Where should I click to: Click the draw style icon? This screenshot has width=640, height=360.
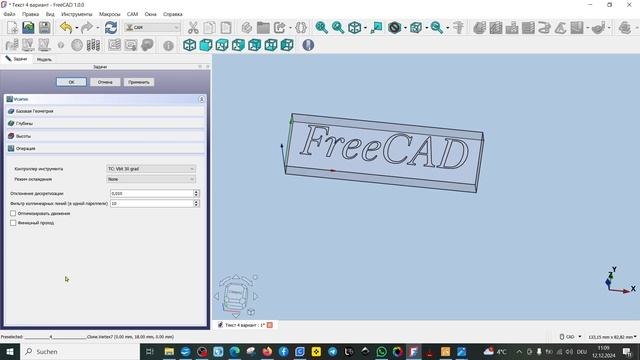(x=394, y=28)
